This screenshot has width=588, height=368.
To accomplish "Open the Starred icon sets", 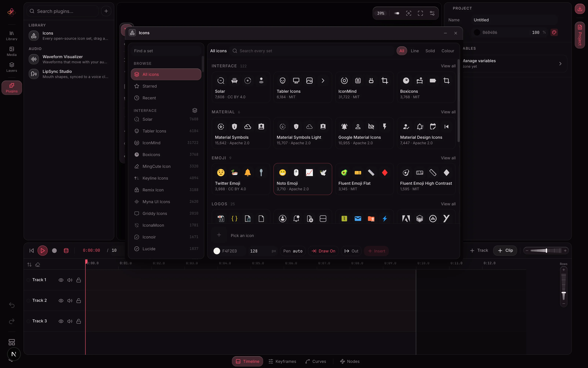I will point(166,86).
